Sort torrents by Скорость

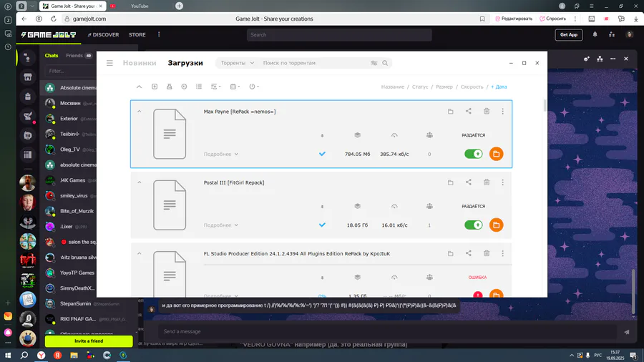(x=472, y=87)
